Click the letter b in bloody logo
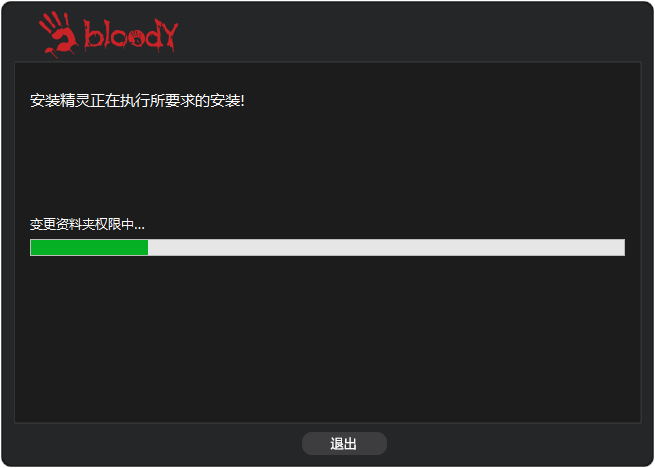This screenshot has height=468, width=655. (93, 34)
